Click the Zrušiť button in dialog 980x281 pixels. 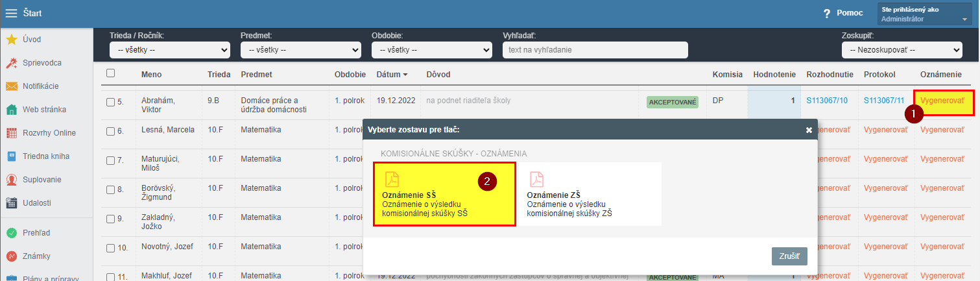pyautogui.click(x=789, y=256)
